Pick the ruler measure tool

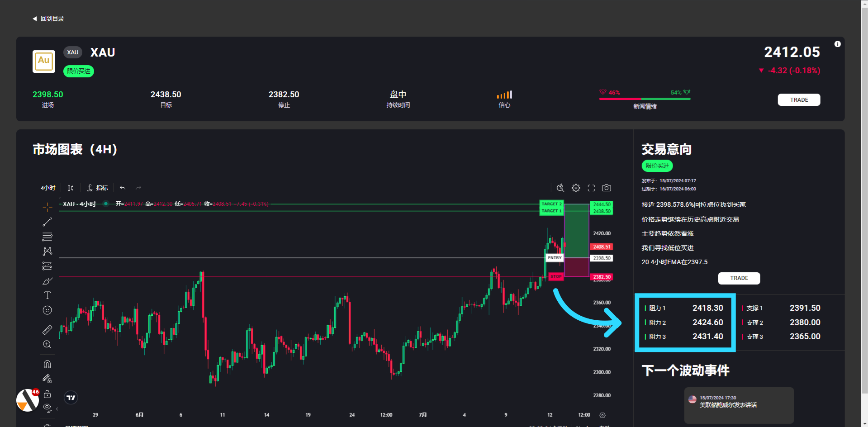pos(47,330)
